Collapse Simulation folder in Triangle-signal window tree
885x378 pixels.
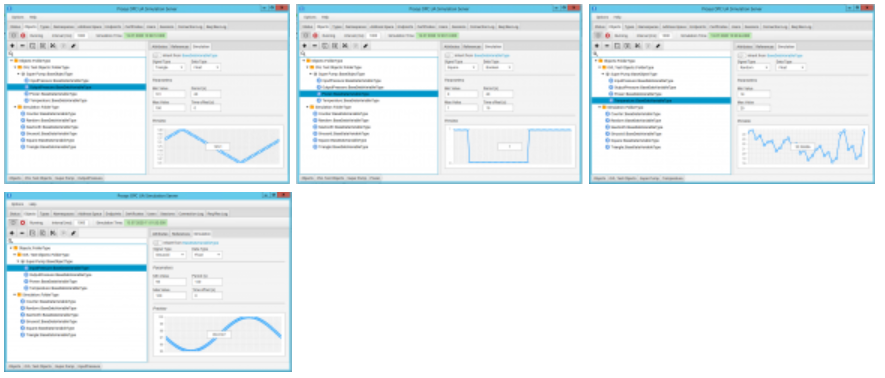click(15, 107)
